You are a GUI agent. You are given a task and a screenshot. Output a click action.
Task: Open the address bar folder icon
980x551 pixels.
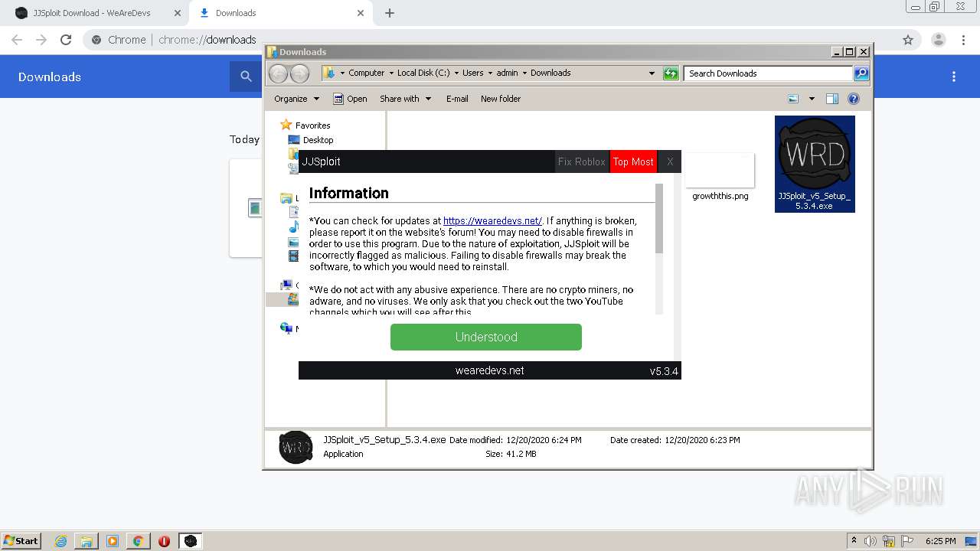(329, 73)
